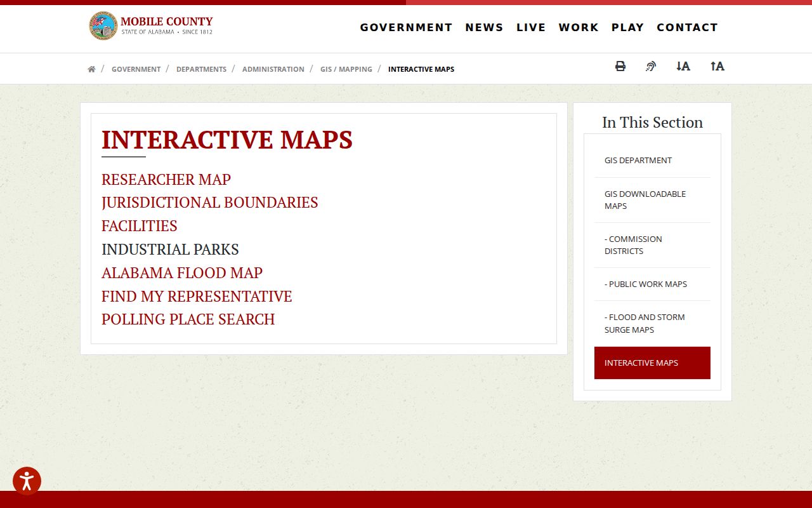Open the Facilities map link
Viewport: 812px width, 508px height.
pos(140,226)
